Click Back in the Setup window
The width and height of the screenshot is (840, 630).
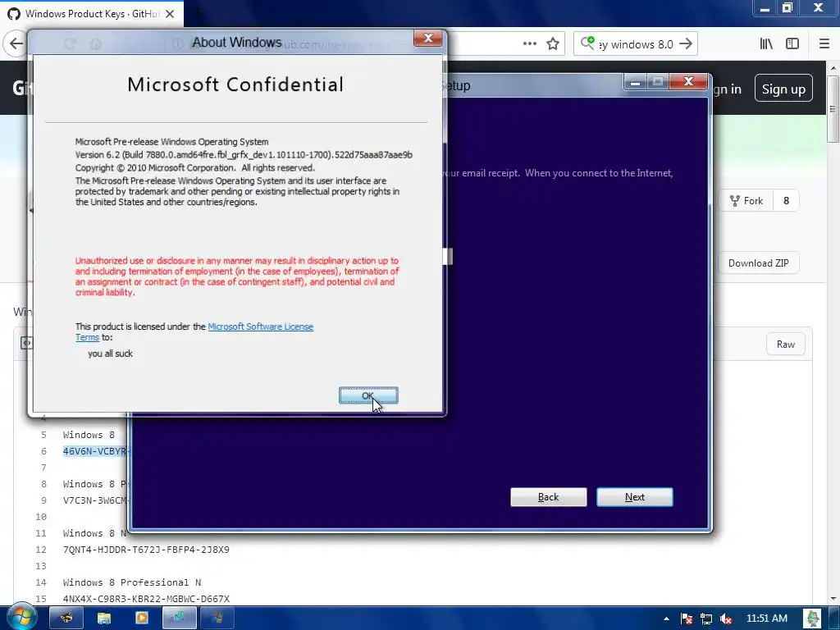pos(548,496)
